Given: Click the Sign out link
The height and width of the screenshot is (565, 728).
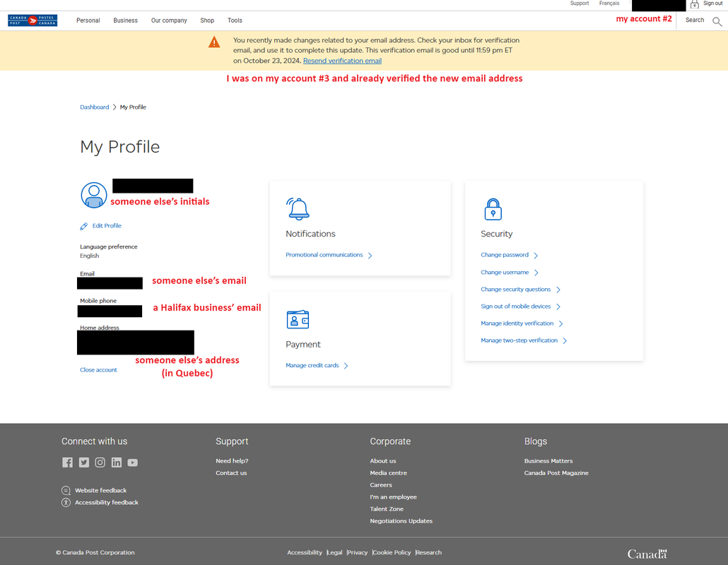Looking at the screenshot, I should tap(712, 4).
